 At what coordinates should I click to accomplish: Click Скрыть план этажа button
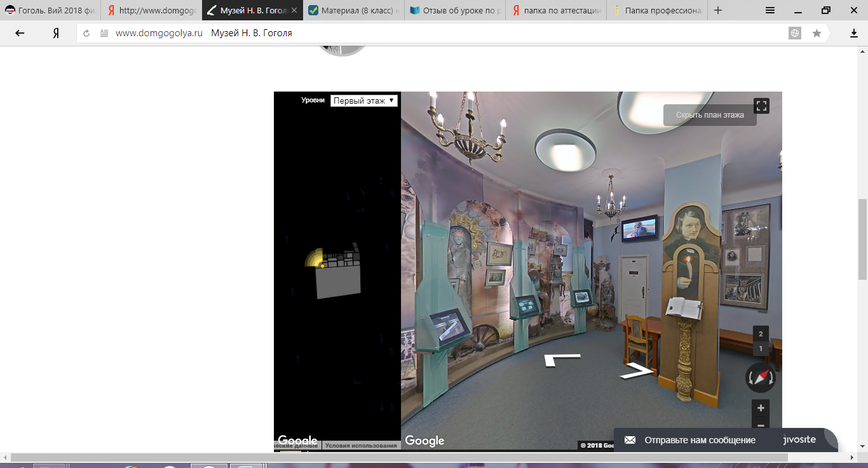(x=710, y=115)
